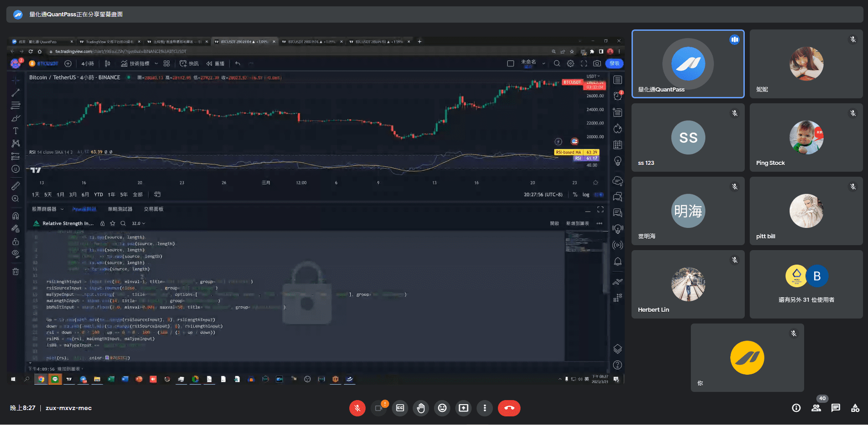Open chat with everyone
Image resolution: width=868 pixels, height=425 pixels.
click(836, 408)
